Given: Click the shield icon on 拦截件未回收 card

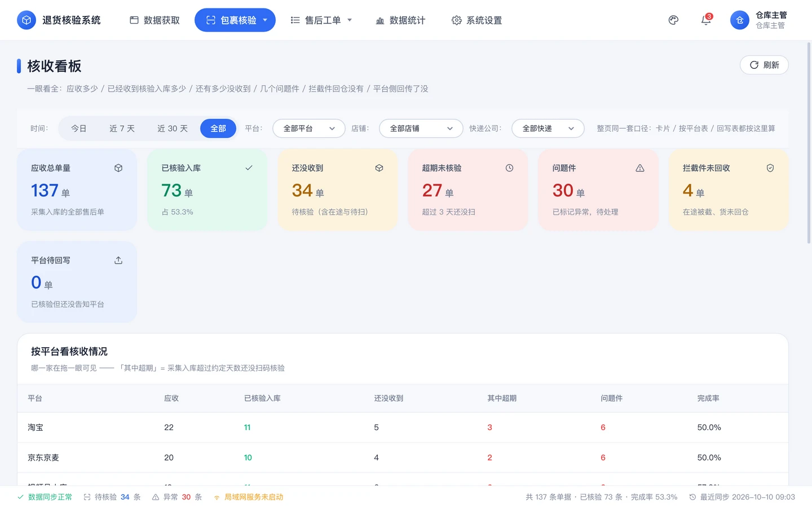Looking at the screenshot, I should point(770,168).
